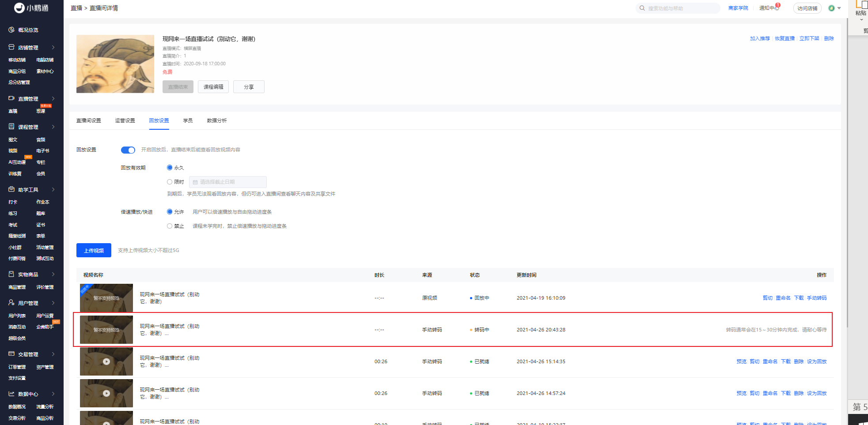Viewport: 868px width, 425px height.
Task: Play the 2021-04-26 15:14:35 video thumbnail
Action: coord(106,361)
